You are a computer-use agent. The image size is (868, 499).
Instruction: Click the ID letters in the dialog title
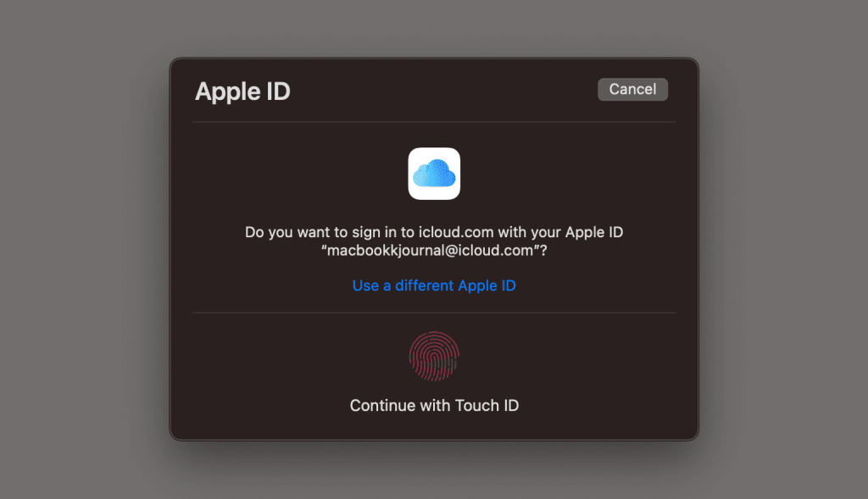(278, 91)
